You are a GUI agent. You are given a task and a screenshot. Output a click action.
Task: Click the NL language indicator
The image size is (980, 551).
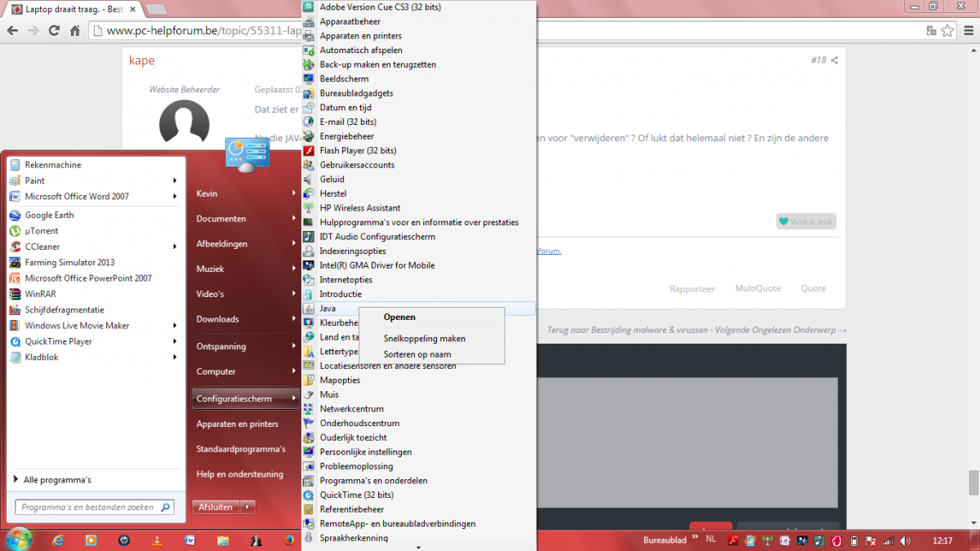pyautogui.click(x=711, y=539)
